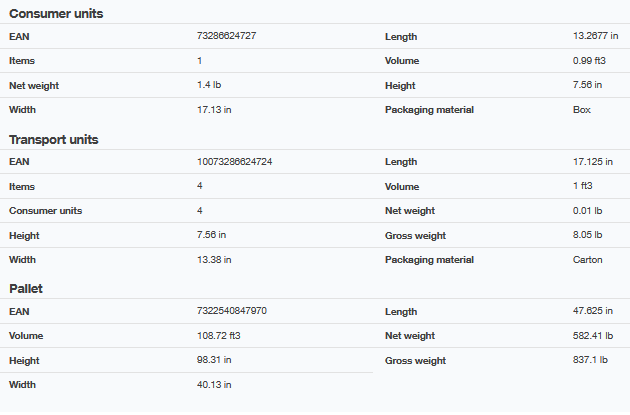Select the 8.05 lb gross weight value
This screenshot has width=630, height=415.
click(587, 236)
